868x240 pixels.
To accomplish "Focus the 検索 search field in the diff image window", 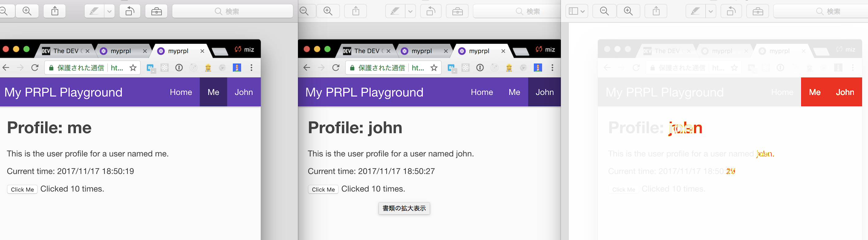I will coord(820,11).
